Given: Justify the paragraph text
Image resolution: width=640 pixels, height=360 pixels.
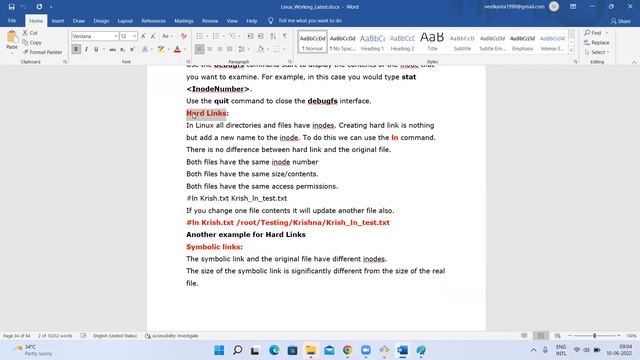Looking at the screenshot, I should pos(229,49).
